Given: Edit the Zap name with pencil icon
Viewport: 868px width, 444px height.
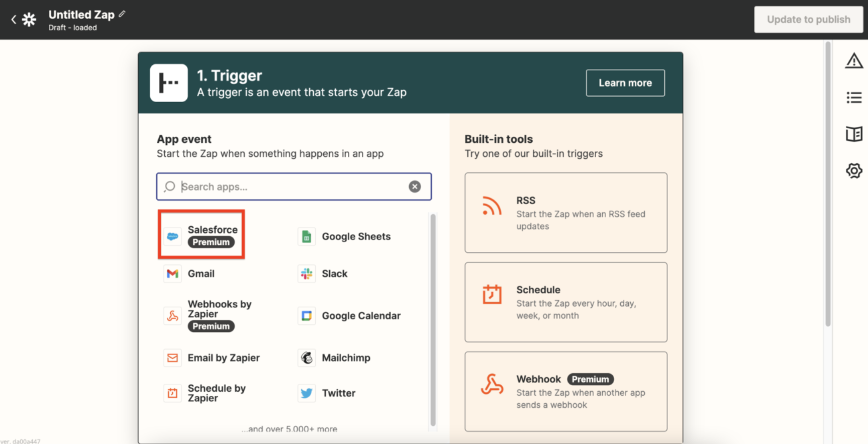Looking at the screenshot, I should [x=122, y=14].
